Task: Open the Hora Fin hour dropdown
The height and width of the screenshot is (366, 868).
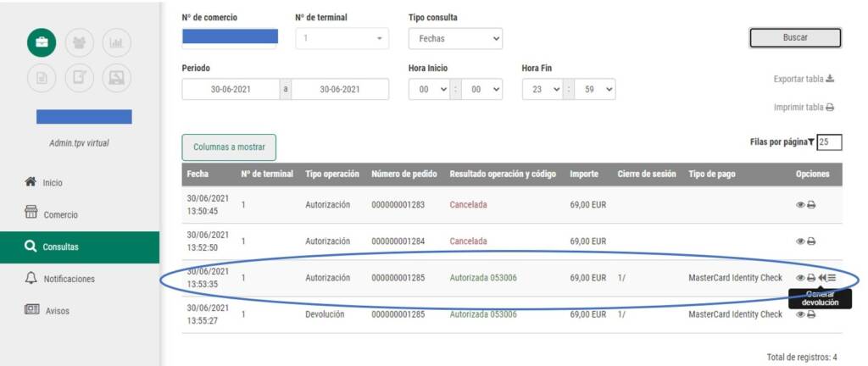Action: 542,89
